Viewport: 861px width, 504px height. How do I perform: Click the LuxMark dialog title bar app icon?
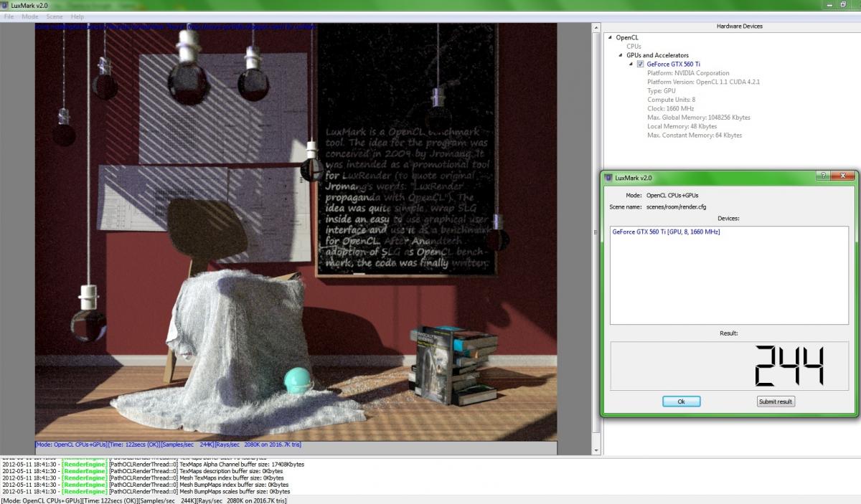[x=609, y=178]
